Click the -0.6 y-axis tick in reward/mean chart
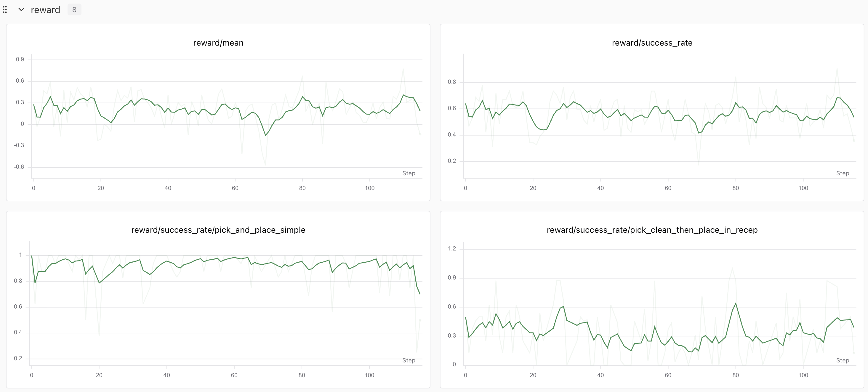 point(19,167)
